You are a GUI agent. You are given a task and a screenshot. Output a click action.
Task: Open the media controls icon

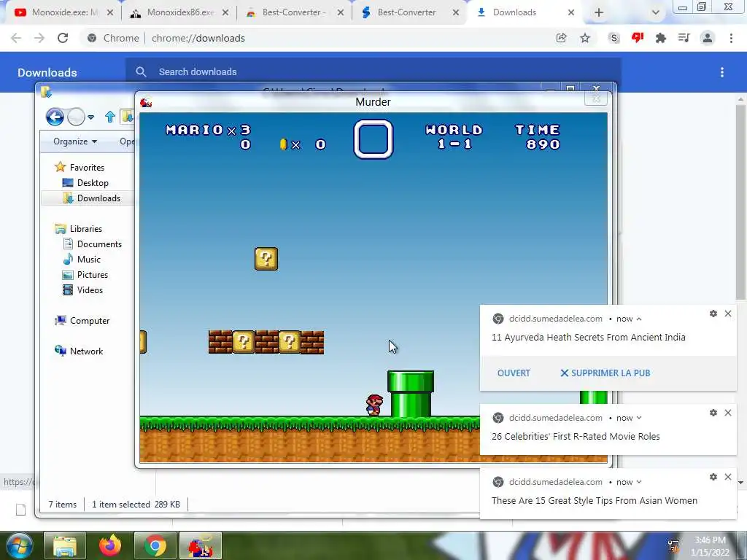(684, 38)
